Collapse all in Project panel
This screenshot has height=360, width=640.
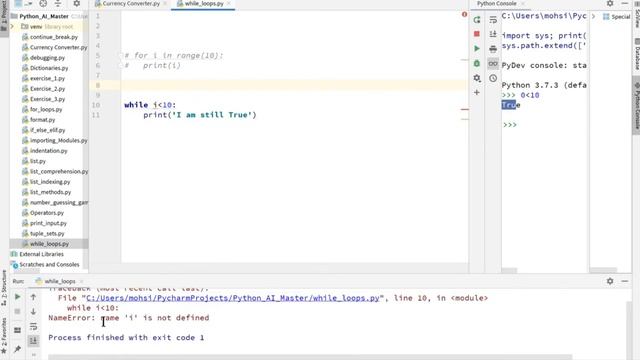[x=58, y=3]
